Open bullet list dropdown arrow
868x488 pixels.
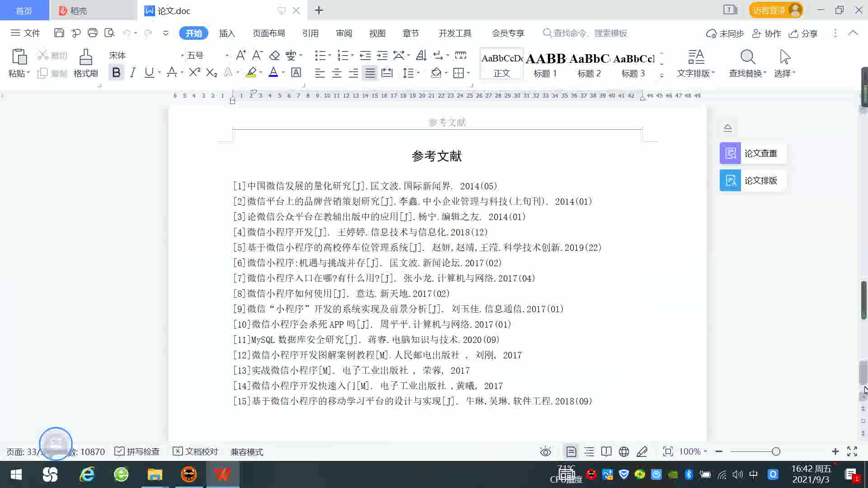click(x=330, y=55)
